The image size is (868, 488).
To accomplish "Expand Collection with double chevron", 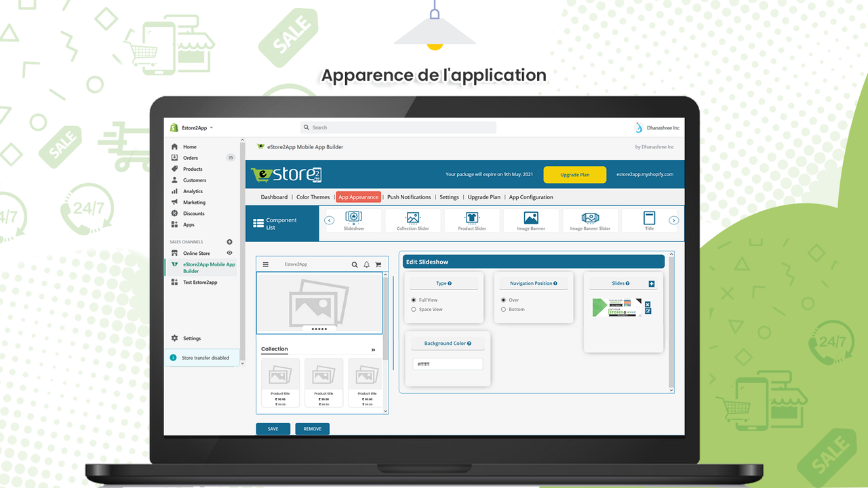I will [x=373, y=350].
